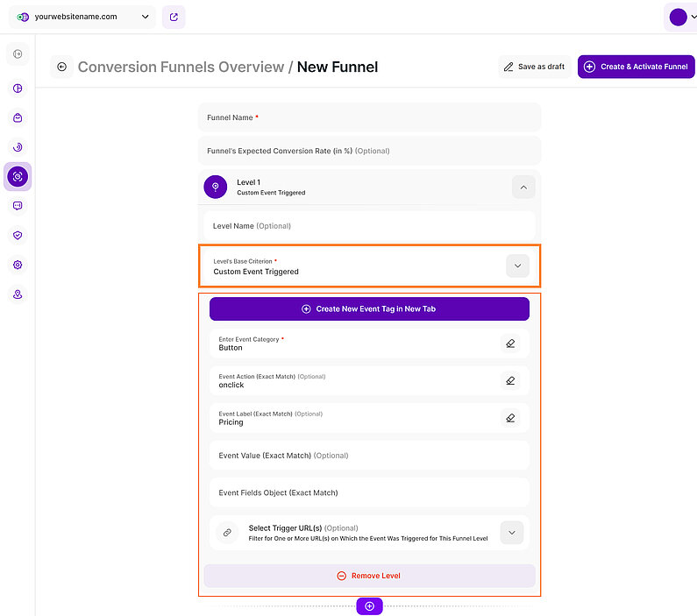This screenshot has width=697, height=616.
Task: Click Create & Activate Funnel button
Action: click(x=636, y=67)
